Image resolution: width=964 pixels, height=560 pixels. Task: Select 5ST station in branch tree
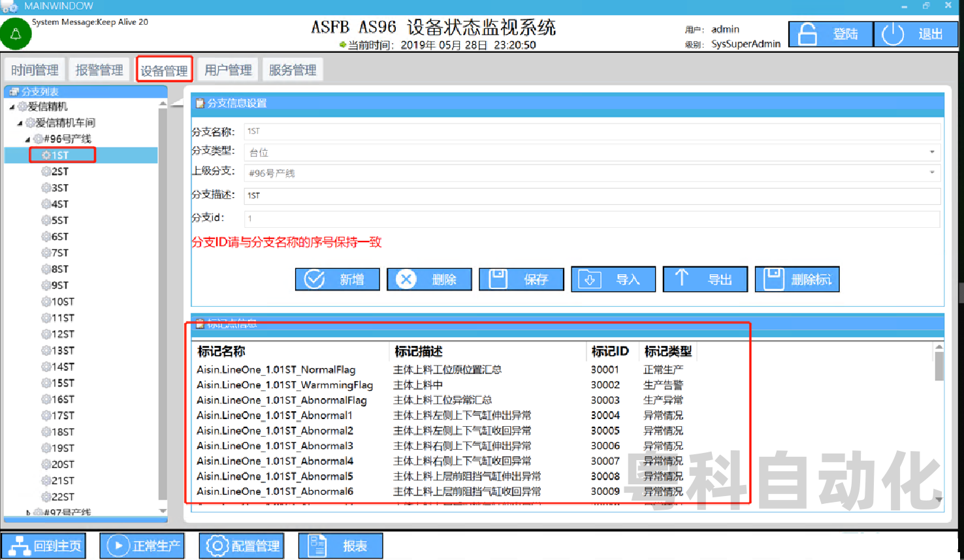coord(59,221)
